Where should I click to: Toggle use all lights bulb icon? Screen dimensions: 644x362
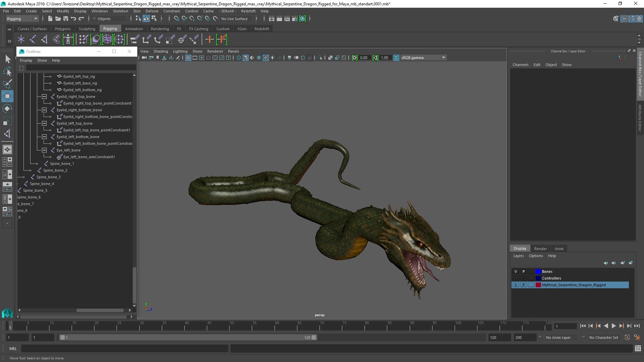tap(272, 58)
